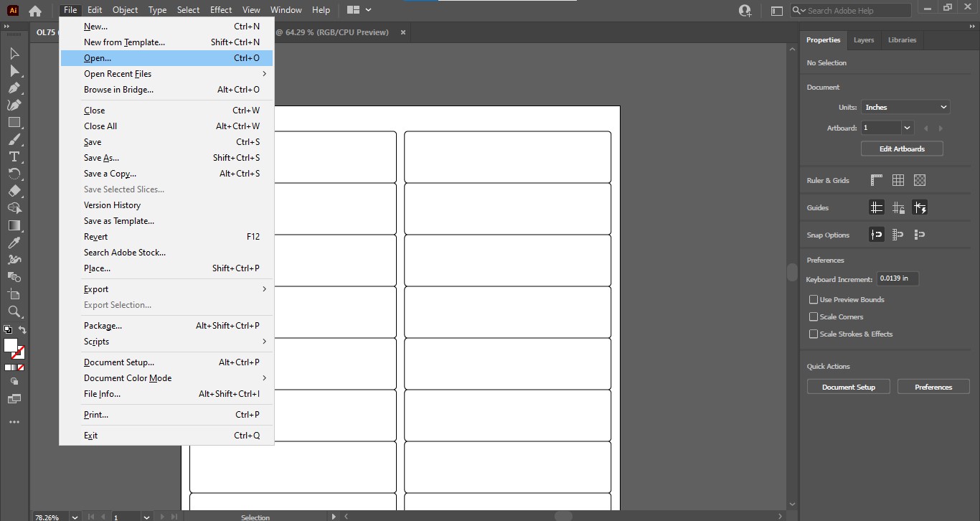This screenshot has width=980, height=521.
Task: Swap fill and stroke arrow icon
Action: pyautogui.click(x=22, y=330)
